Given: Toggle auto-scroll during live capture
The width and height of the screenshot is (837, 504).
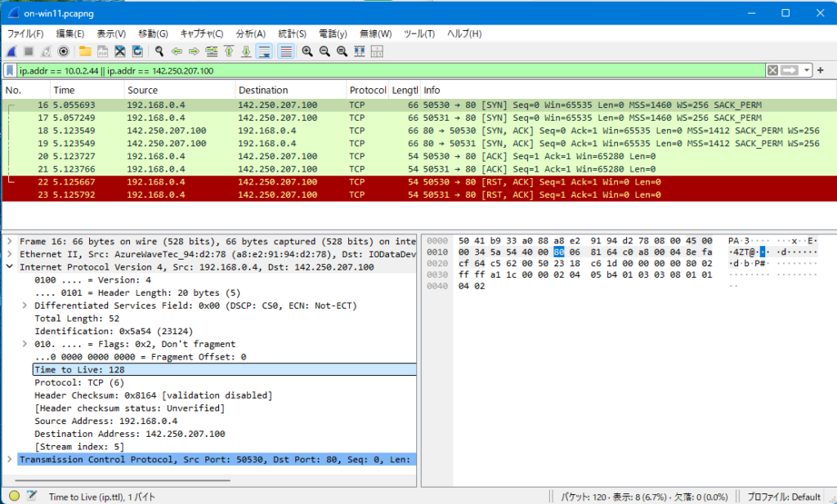Looking at the screenshot, I should click(x=264, y=51).
